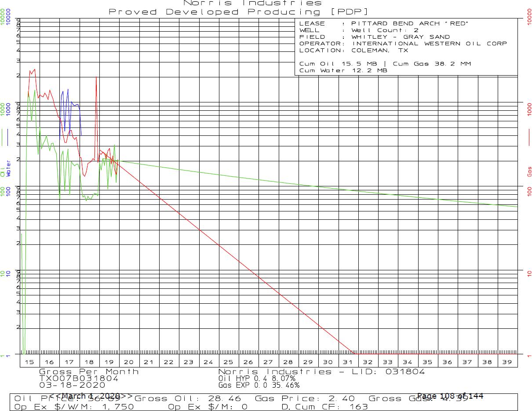Select the Well Count: 2 line
This screenshot has width=532, height=411.
click(359, 30)
